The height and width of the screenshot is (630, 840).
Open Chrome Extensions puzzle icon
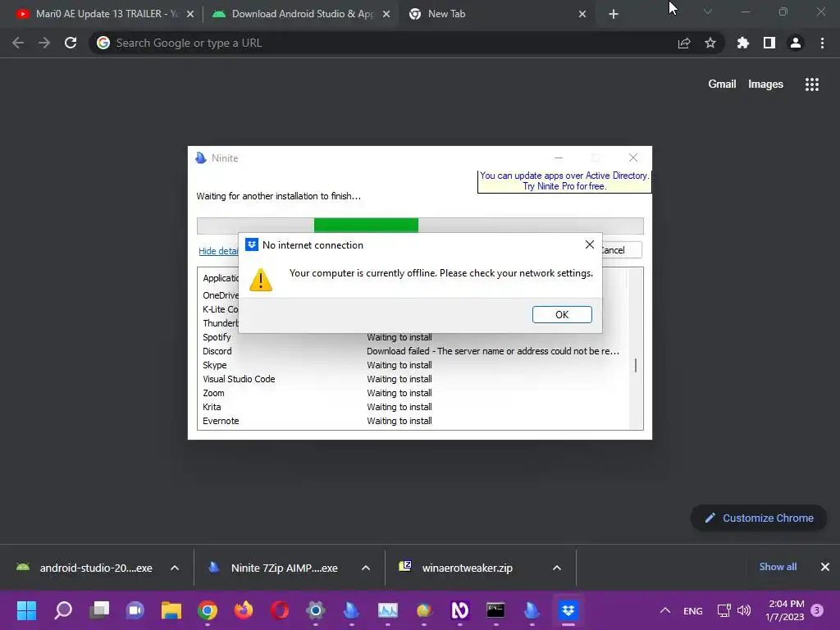click(743, 43)
